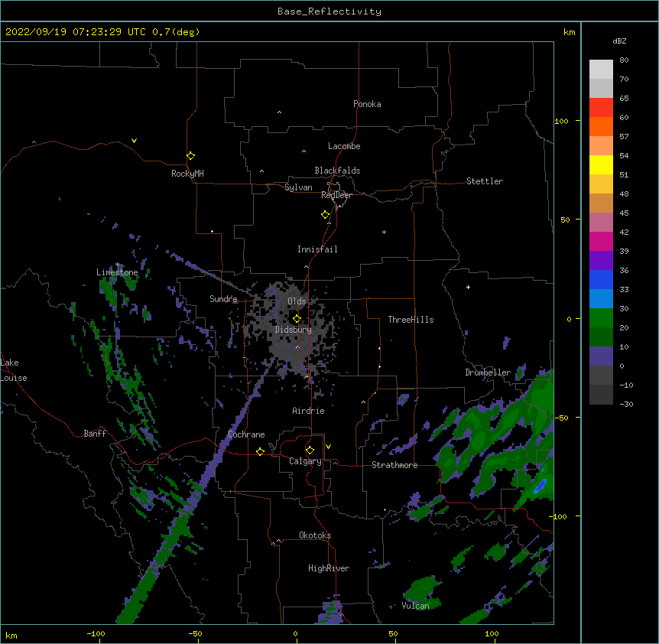Click the Calgary city label
This screenshot has width=659, height=644.
coord(305,461)
